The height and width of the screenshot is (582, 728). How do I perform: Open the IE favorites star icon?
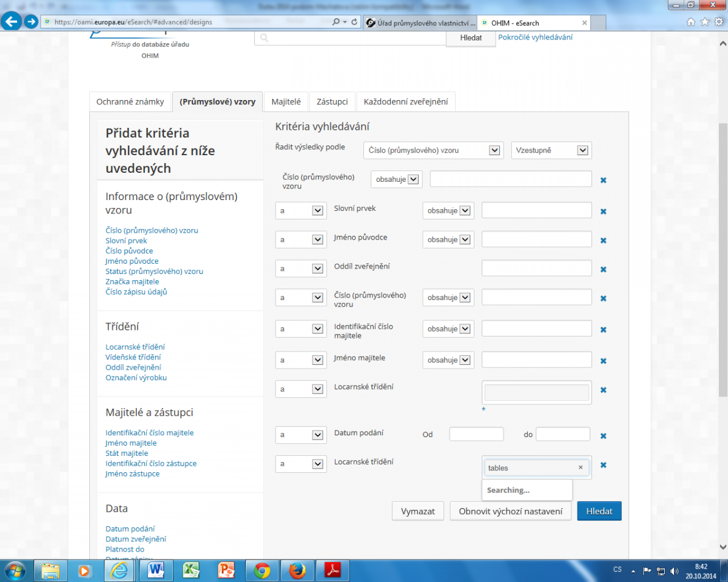point(704,22)
